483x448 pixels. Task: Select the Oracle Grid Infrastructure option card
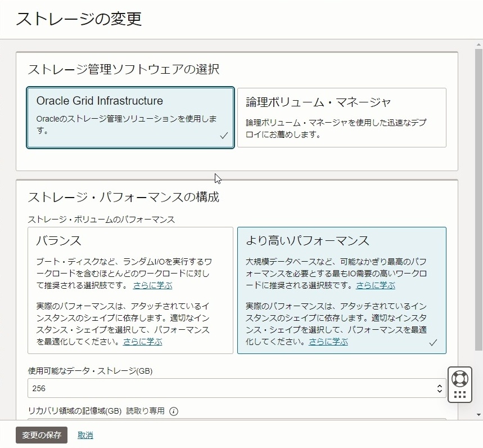coord(130,118)
